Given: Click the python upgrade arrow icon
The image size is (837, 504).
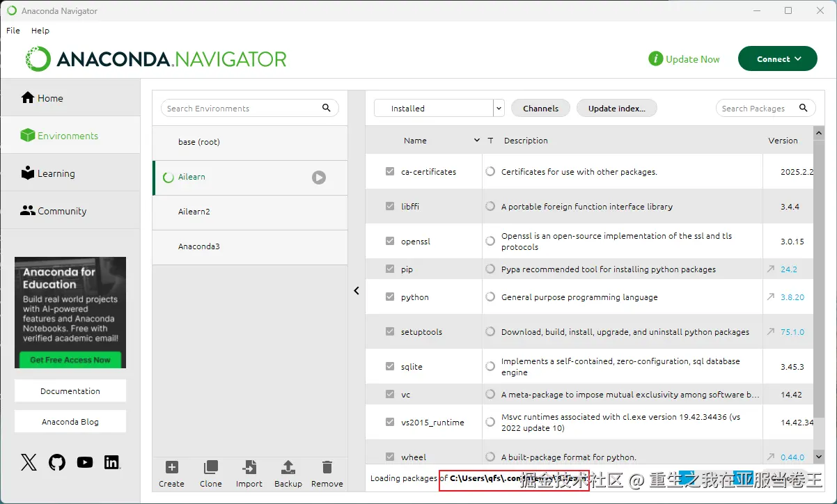Looking at the screenshot, I should [x=771, y=297].
